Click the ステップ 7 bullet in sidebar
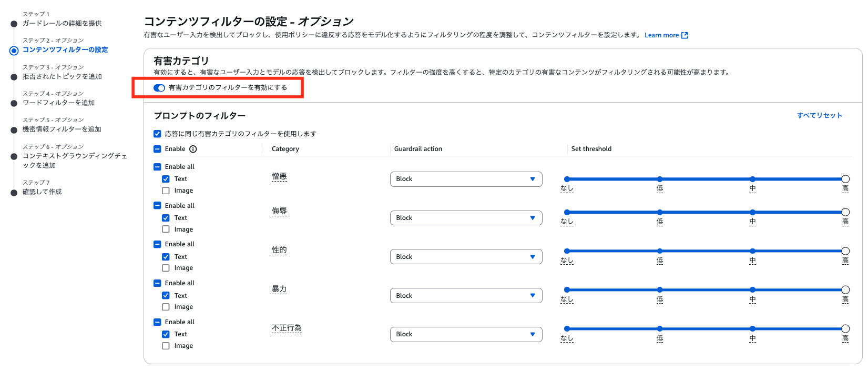The height and width of the screenshot is (370, 868). 14,193
